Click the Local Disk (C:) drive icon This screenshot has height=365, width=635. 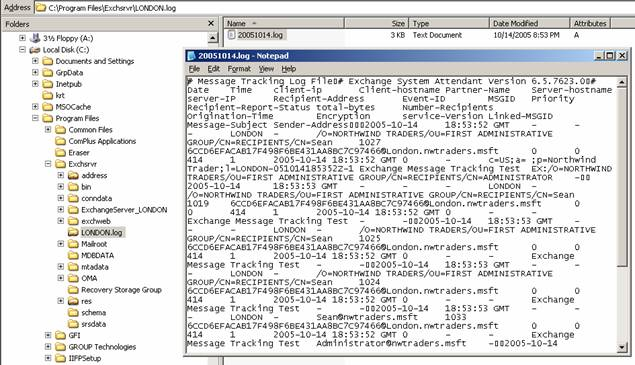pyautogui.click(x=35, y=50)
